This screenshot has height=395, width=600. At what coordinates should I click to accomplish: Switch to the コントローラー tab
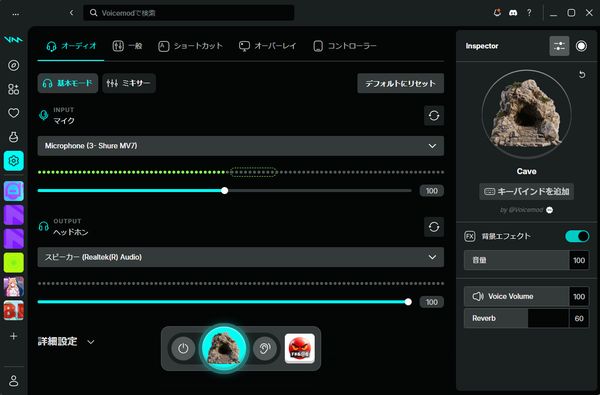pyautogui.click(x=345, y=46)
